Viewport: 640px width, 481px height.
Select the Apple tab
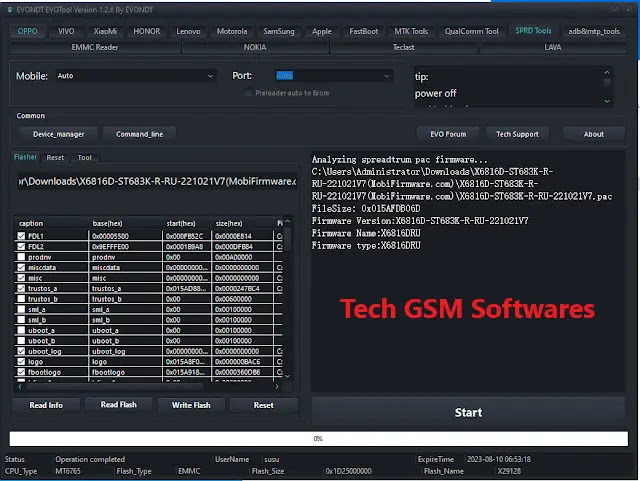click(x=322, y=31)
